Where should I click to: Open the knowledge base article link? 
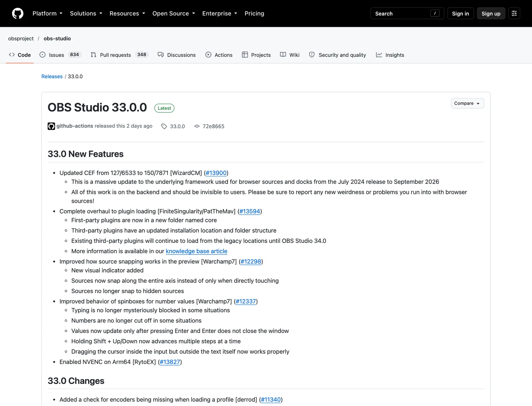197,251
